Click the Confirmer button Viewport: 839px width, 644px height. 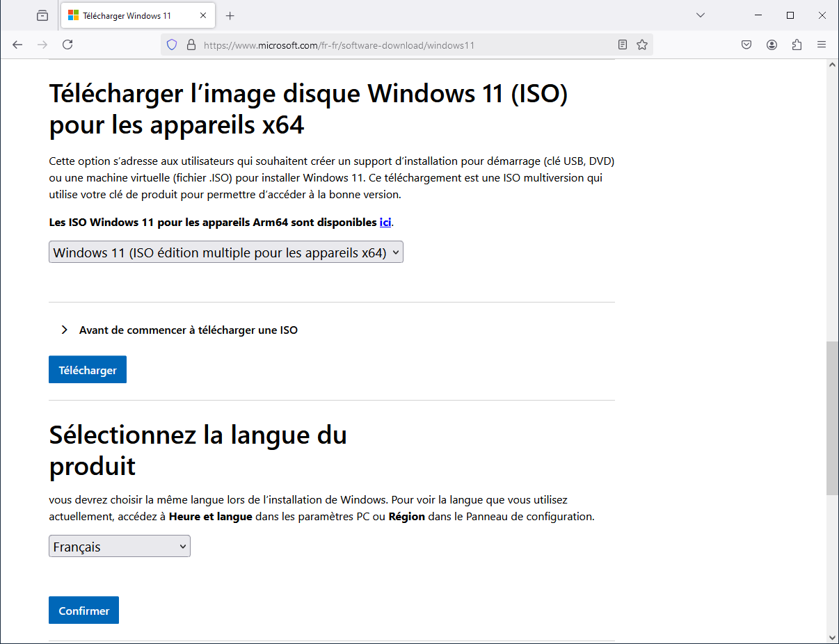[x=83, y=610]
